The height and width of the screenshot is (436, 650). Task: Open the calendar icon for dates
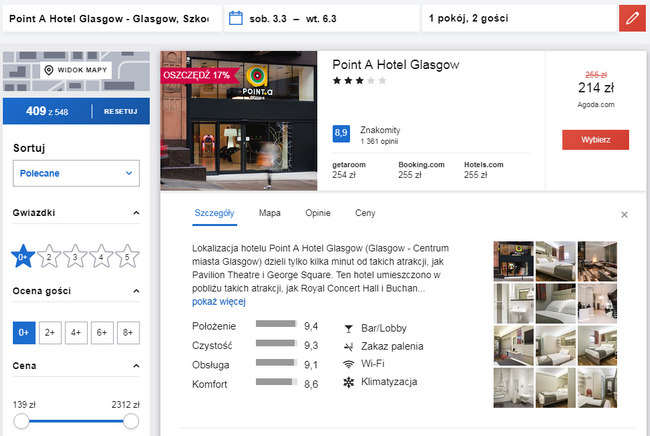[x=235, y=18]
